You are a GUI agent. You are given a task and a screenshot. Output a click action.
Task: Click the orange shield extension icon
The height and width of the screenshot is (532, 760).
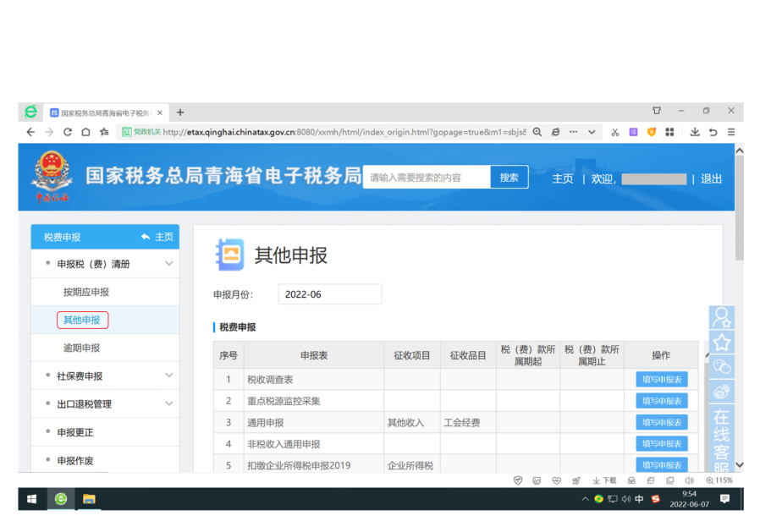coord(652,132)
